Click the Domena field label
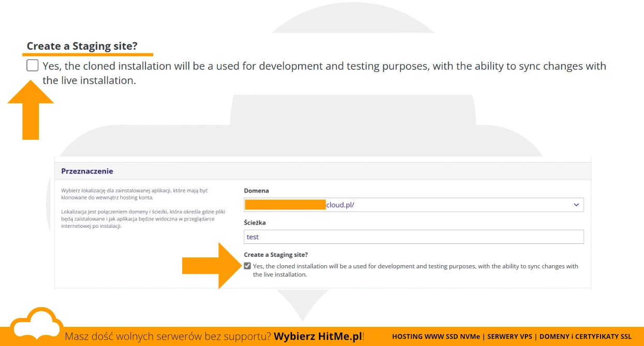The width and height of the screenshot is (644, 346). (x=257, y=191)
